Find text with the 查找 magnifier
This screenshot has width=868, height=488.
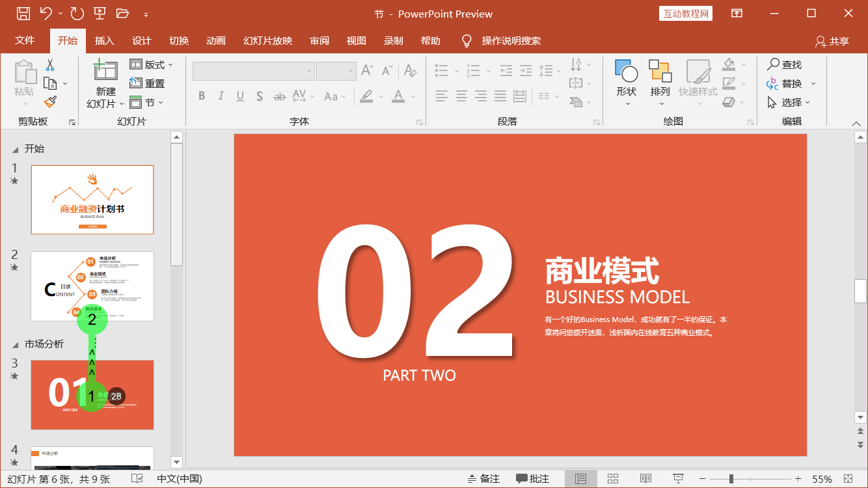[784, 64]
